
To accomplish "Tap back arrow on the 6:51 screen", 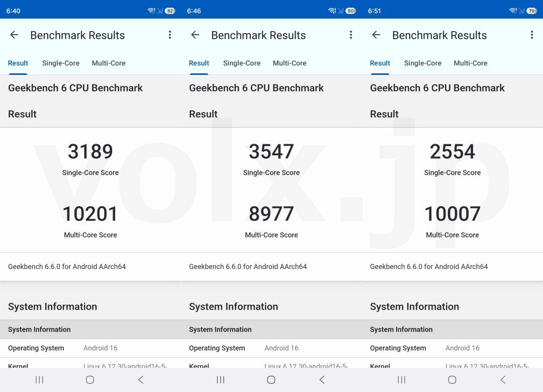I will tap(376, 35).
